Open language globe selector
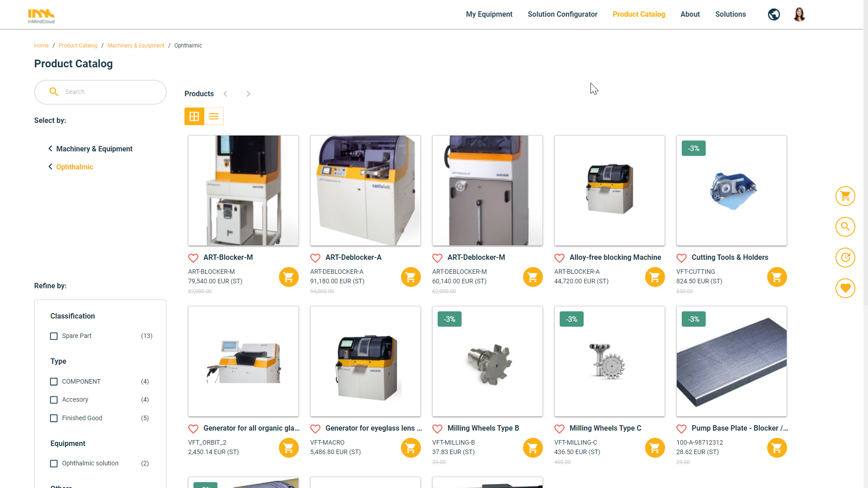 (774, 14)
